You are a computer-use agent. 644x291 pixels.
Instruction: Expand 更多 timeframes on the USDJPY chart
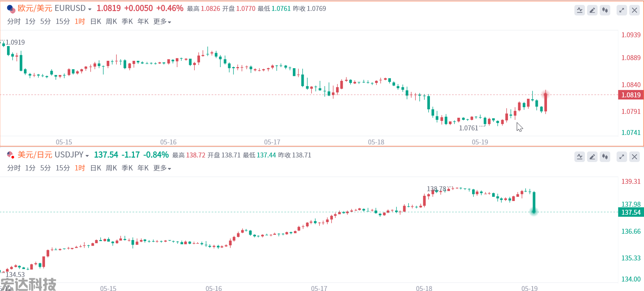click(x=162, y=168)
